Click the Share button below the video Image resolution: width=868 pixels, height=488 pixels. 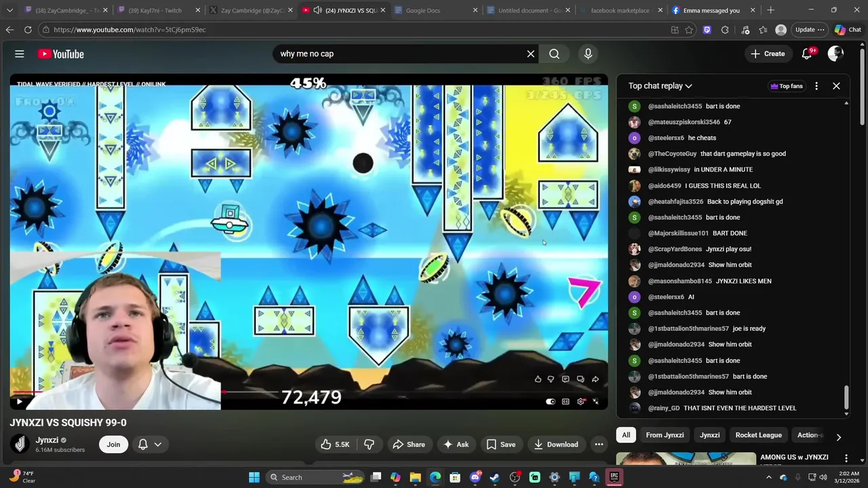(409, 445)
